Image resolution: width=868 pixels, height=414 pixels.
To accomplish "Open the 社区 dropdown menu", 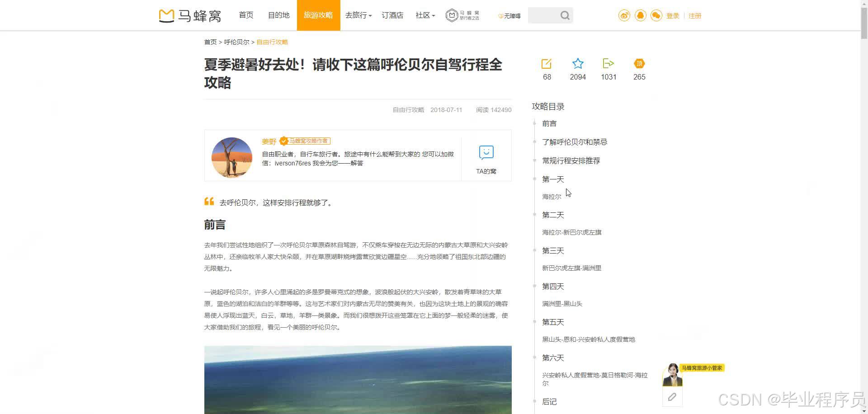I will click(x=424, y=15).
